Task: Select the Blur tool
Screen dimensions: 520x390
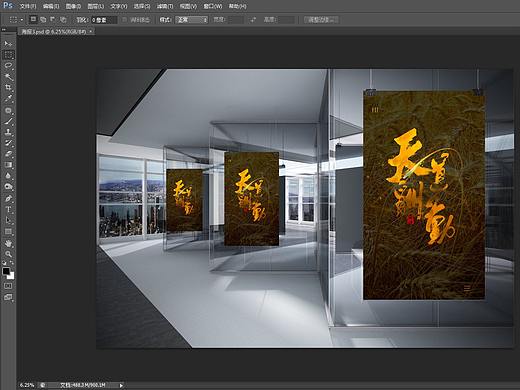Action: (x=8, y=176)
